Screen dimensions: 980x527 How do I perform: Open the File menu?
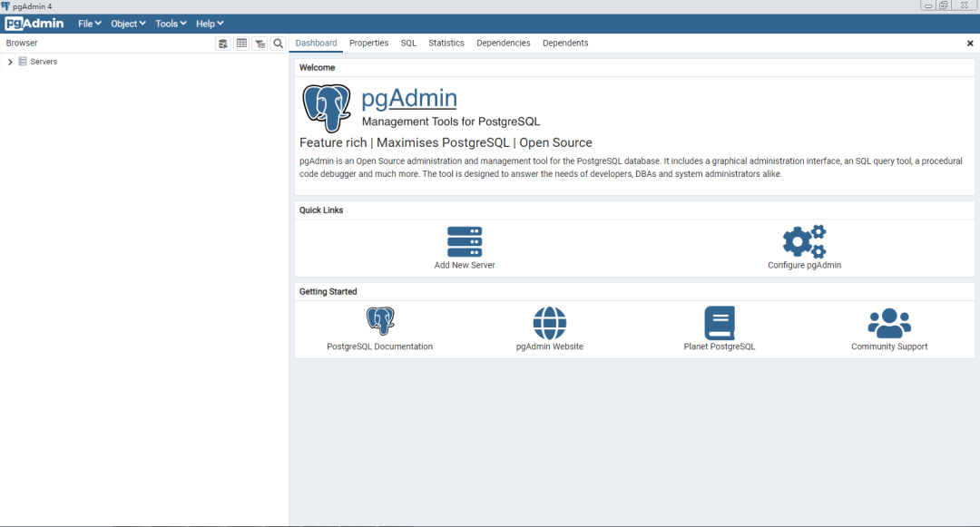click(89, 24)
